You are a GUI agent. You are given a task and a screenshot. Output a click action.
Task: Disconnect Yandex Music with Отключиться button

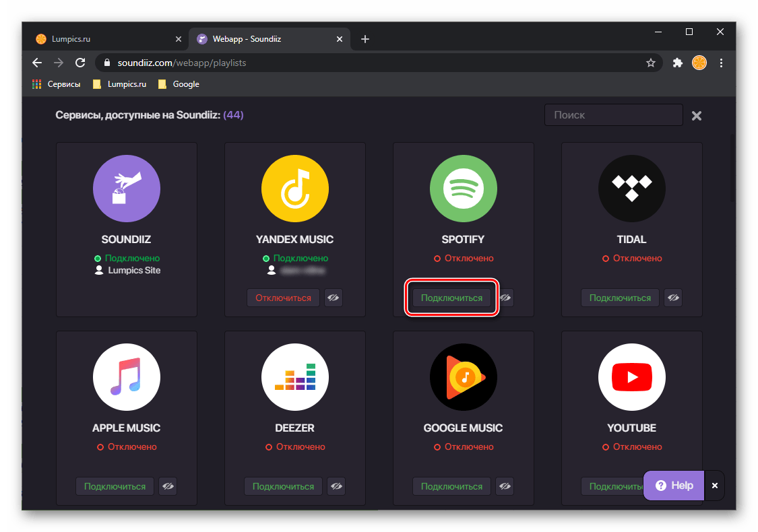283,298
